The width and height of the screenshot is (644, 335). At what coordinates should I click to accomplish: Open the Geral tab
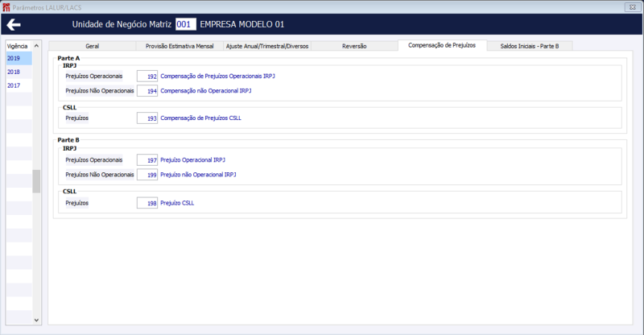93,46
